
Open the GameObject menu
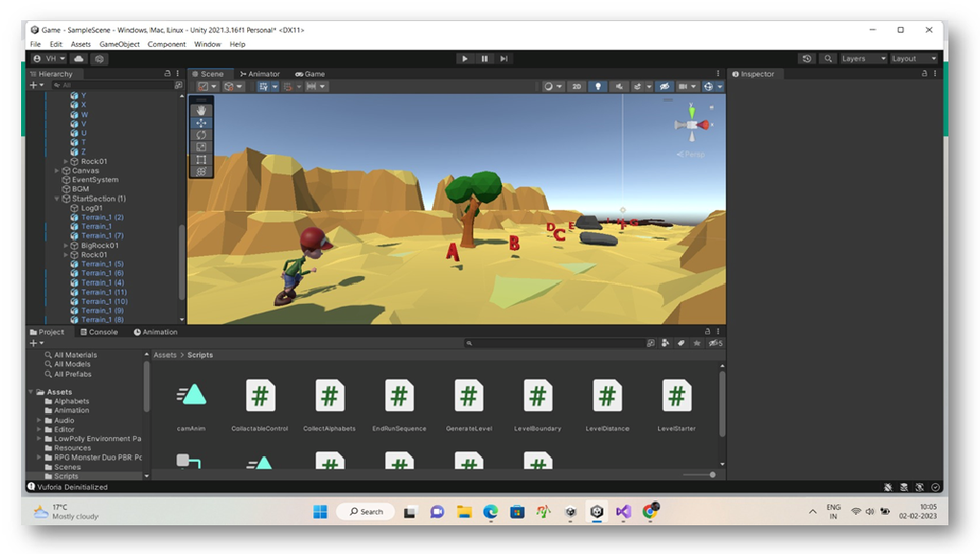pos(120,44)
